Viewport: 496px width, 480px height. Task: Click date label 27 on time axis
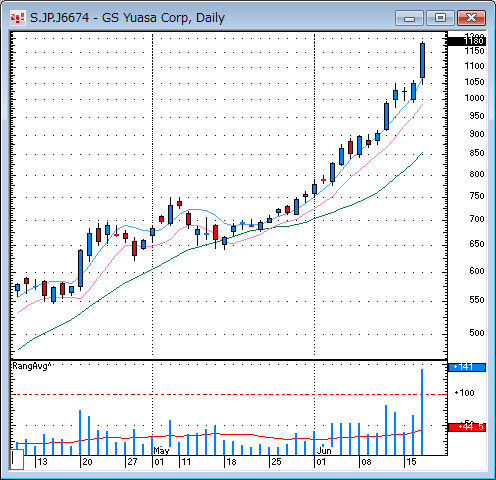click(132, 462)
